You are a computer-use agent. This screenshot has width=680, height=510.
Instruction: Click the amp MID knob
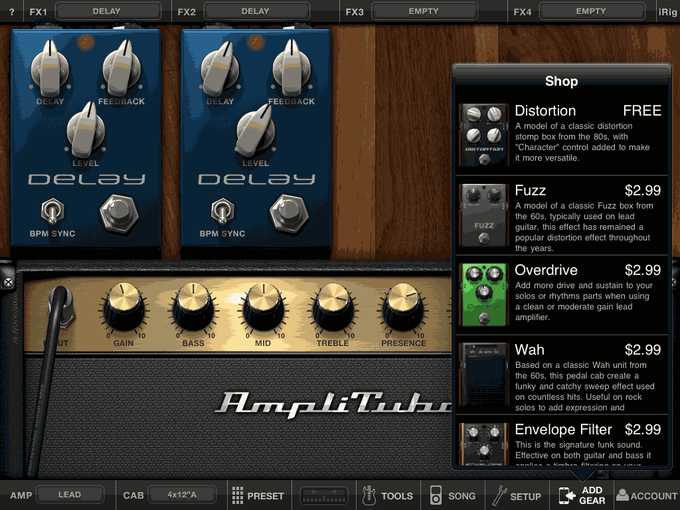pyautogui.click(x=263, y=307)
